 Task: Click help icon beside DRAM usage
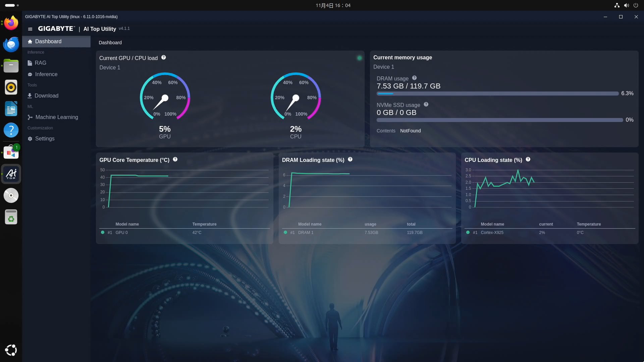(x=414, y=77)
